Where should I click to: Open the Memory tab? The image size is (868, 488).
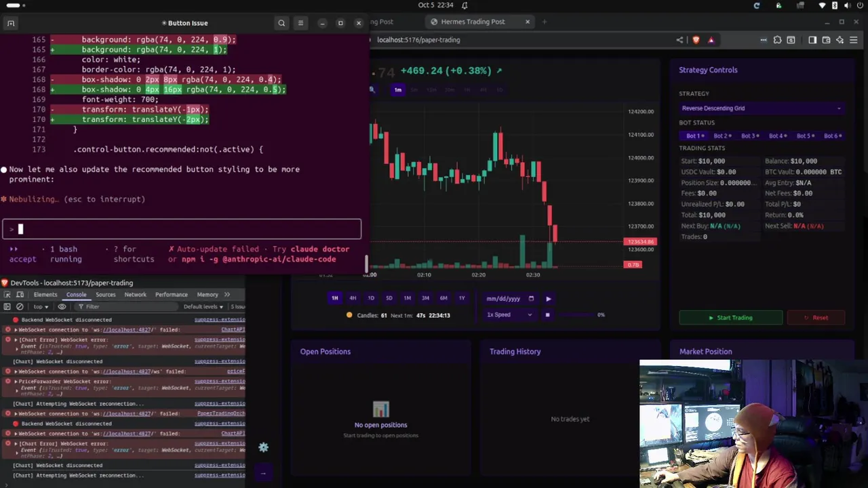click(208, 295)
